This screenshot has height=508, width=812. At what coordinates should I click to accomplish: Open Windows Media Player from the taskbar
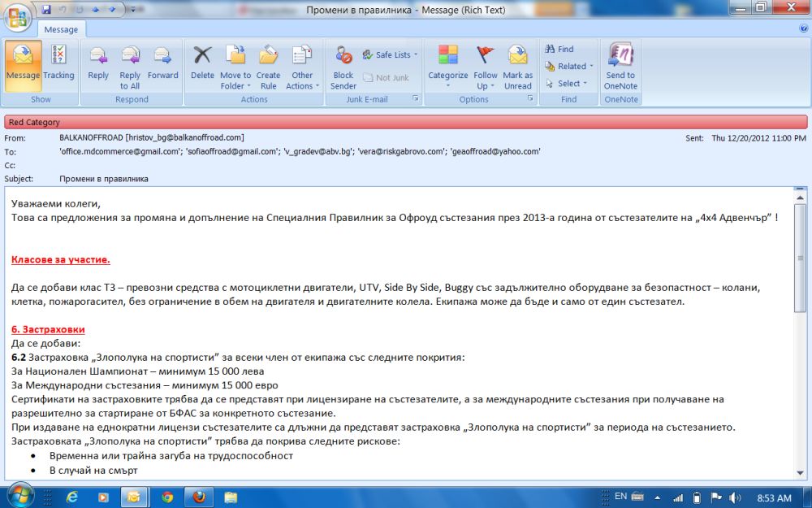tap(102, 497)
